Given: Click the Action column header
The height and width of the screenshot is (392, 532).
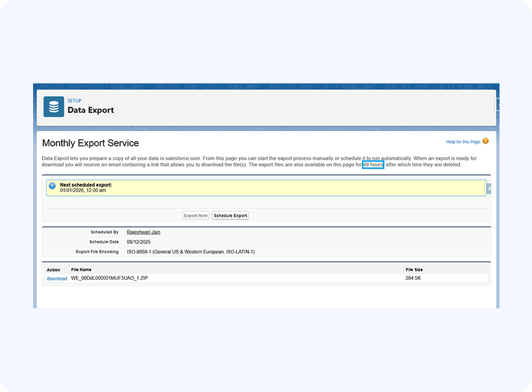Looking at the screenshot, I should [x=53, y=270].
